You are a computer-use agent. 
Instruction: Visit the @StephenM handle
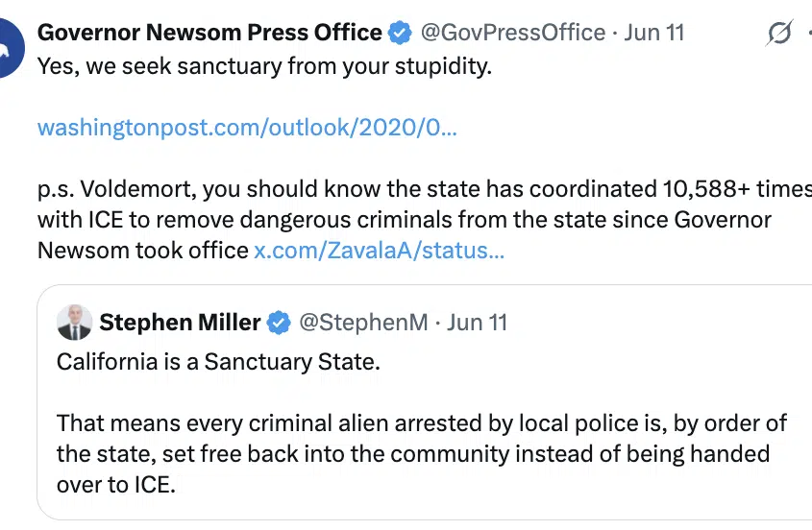[363, 323]
